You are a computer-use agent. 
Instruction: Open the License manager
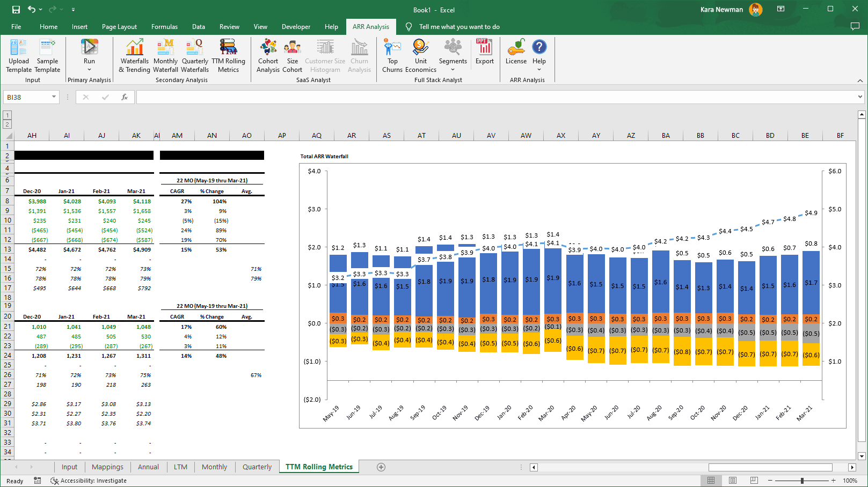coord(516,55)
